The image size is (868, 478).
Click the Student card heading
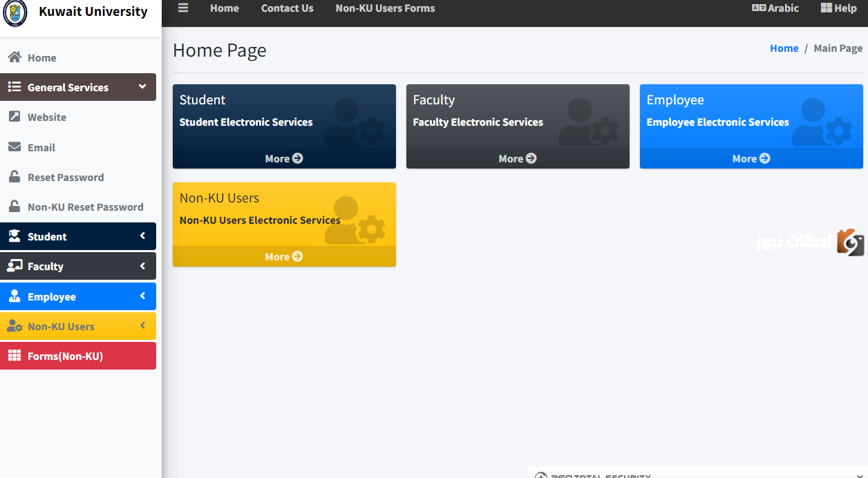pyautogui.click(x=202, y=99)
